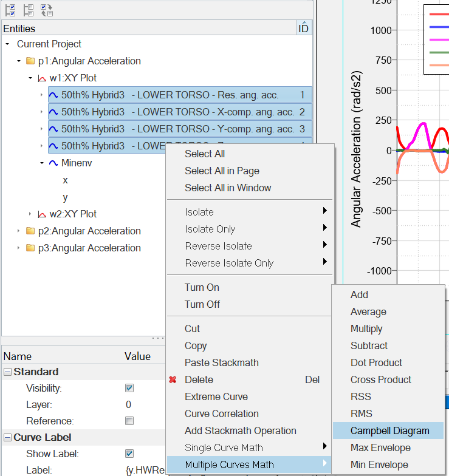Viewport: 449px width, 476px height.
Task: Click the reverse selection toolbar icon
Action: coord(46,10)
